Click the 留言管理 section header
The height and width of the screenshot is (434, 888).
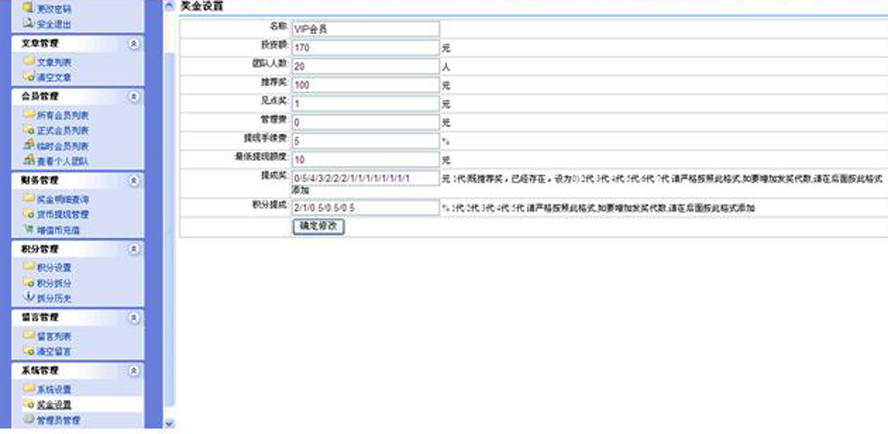(x=78, y=317)
